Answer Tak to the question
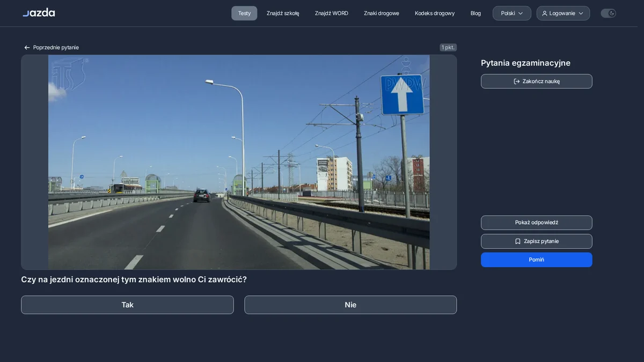Image resolution: width=644 pixels, height=362 pixels. click(x=127, y=305)
